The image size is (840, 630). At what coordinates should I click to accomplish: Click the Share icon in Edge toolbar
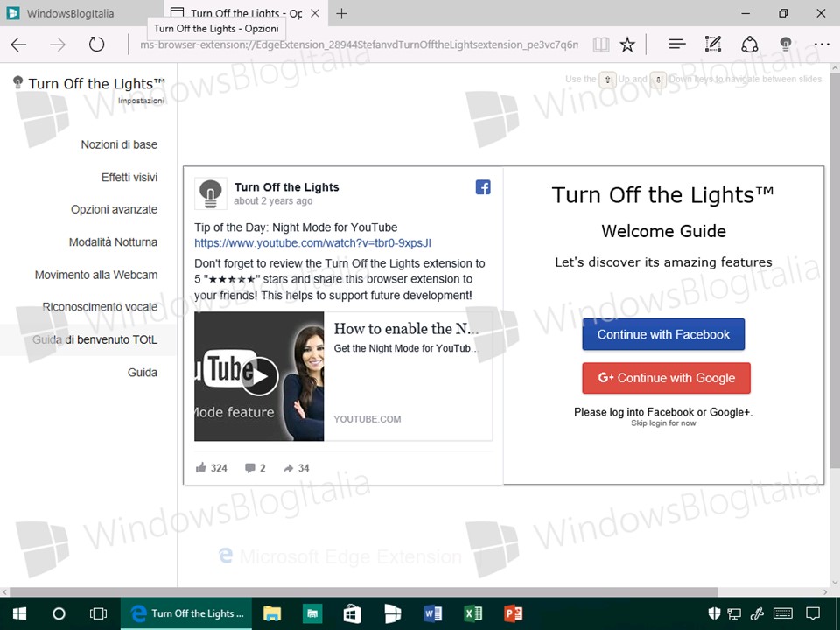[x=750, y=44]
